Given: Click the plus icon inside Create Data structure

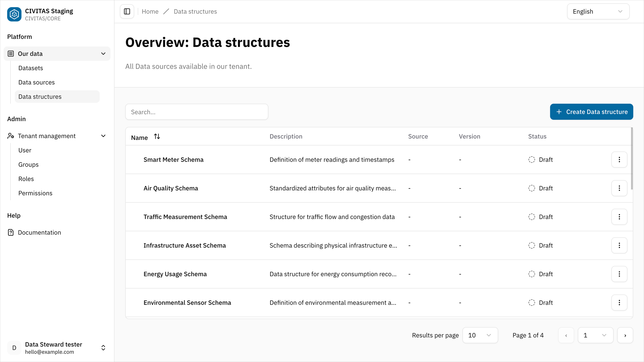Looking at the screenshot, I should click(x=559, y=112).
